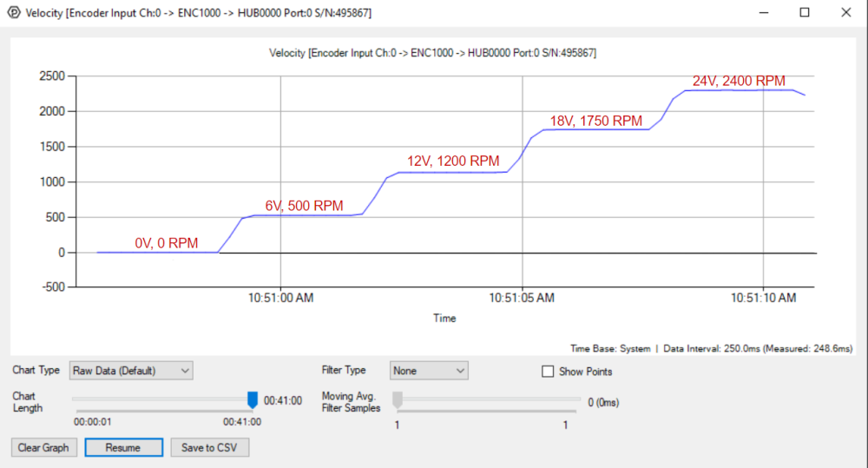This screenshot has height=468, width=868.
Task: Maximize the Velocity window
Action: [805, 13]
